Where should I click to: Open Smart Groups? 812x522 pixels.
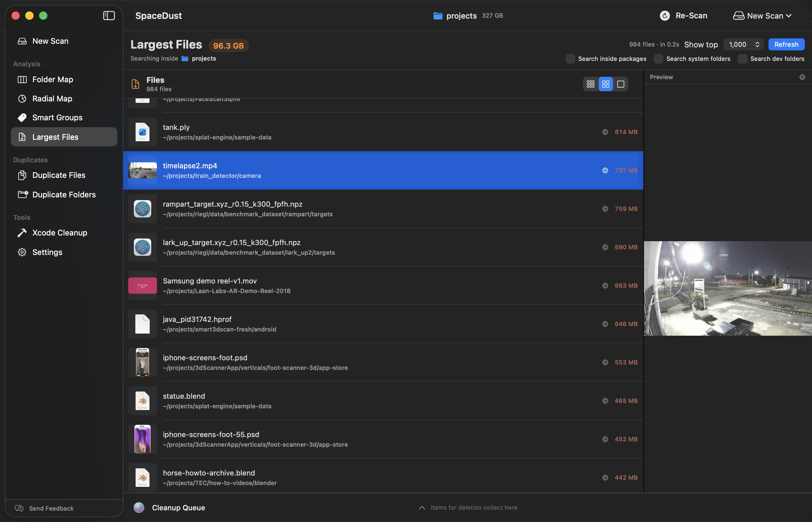[64, 118]
